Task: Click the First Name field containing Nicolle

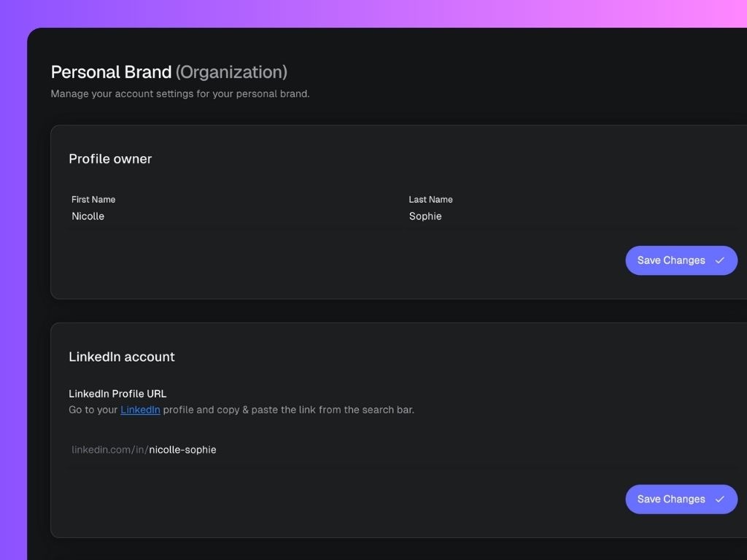Action: click(233, 216)
